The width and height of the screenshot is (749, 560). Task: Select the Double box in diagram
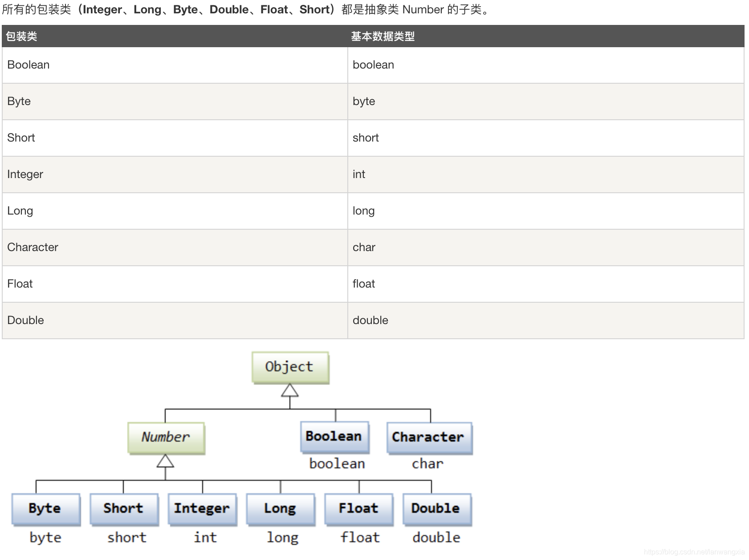pos(437,509)
